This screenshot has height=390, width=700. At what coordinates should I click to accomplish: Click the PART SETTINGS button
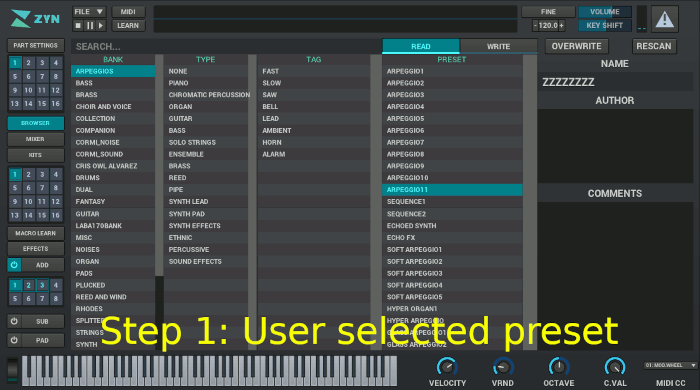[x=36, y=46]
